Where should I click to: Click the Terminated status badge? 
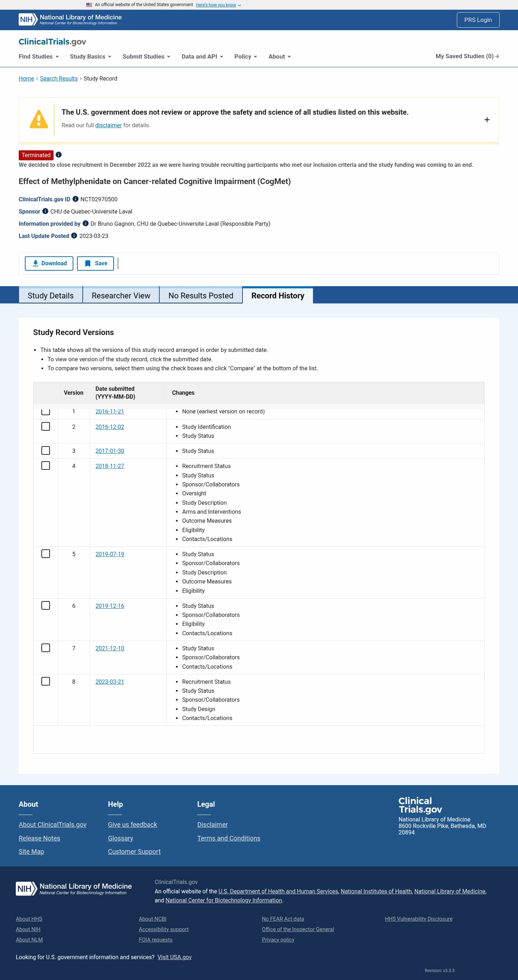(36, 155)
